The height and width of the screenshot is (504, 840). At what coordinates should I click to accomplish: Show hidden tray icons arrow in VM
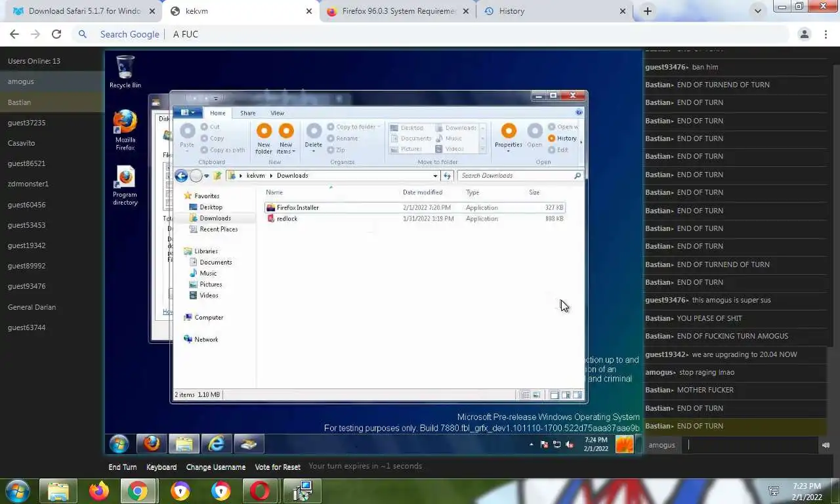click(x=532, y=444)
